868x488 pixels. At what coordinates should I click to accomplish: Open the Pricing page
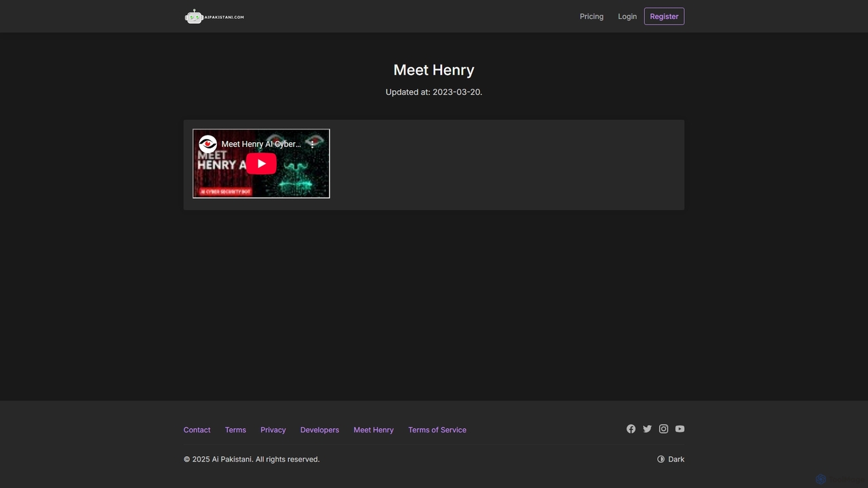point(591,16)
